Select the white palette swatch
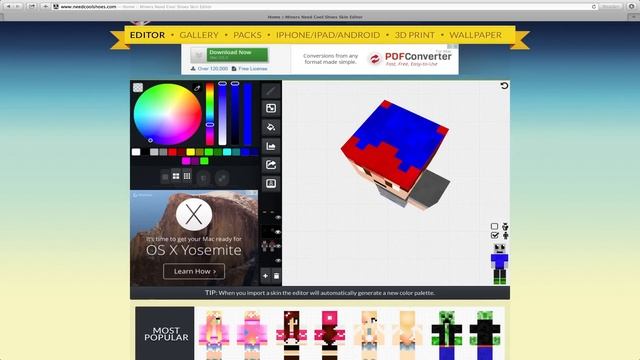Image resolution: width=640 pixels, height=360 pixels. [x=136, y=152]
